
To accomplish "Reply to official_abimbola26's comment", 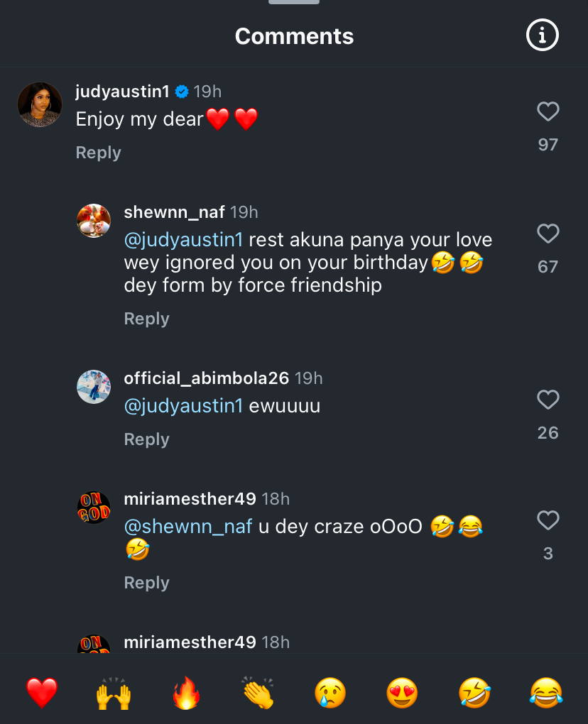I will [146, 439].
